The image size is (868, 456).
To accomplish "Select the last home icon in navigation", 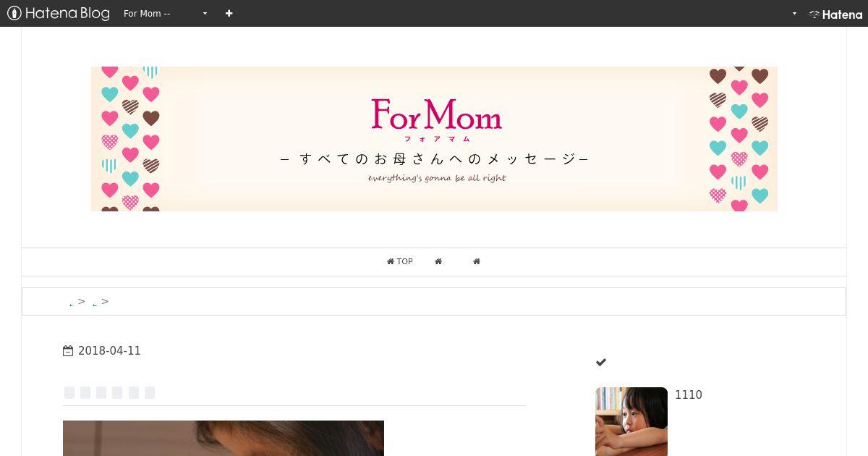I will (477, 261).
